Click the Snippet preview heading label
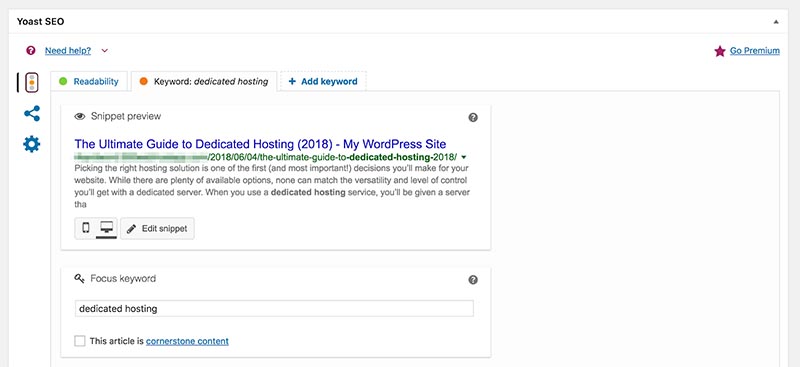The image size is (800, 367). point(126,116)
